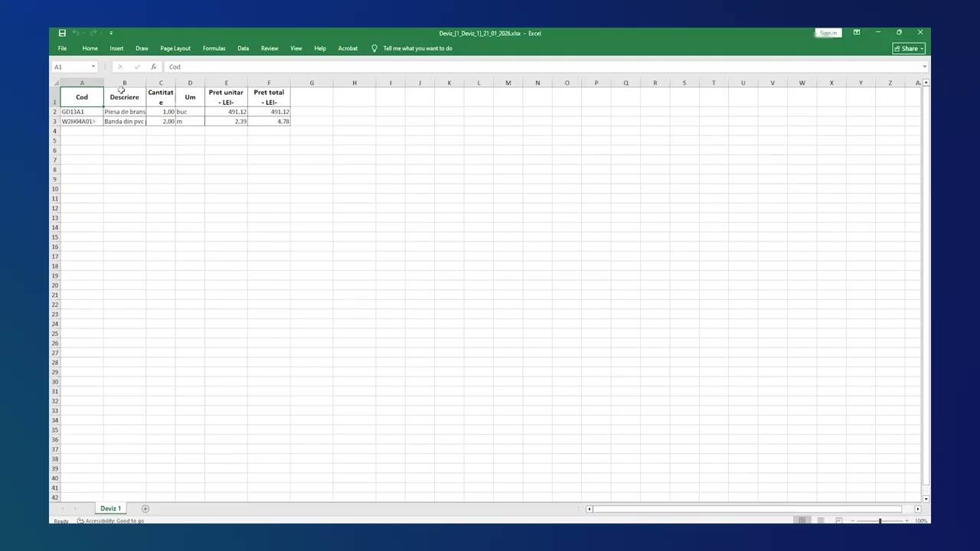980x551 pixels.
Task: Open the Help ribbon tab
Action: click(320, 48)
